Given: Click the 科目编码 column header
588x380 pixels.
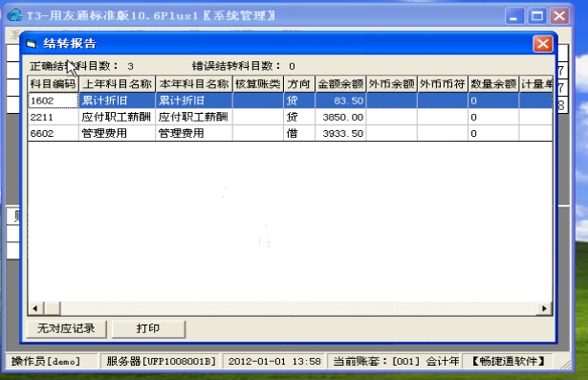Looking at the screenshot, I should tap(54, 84).
